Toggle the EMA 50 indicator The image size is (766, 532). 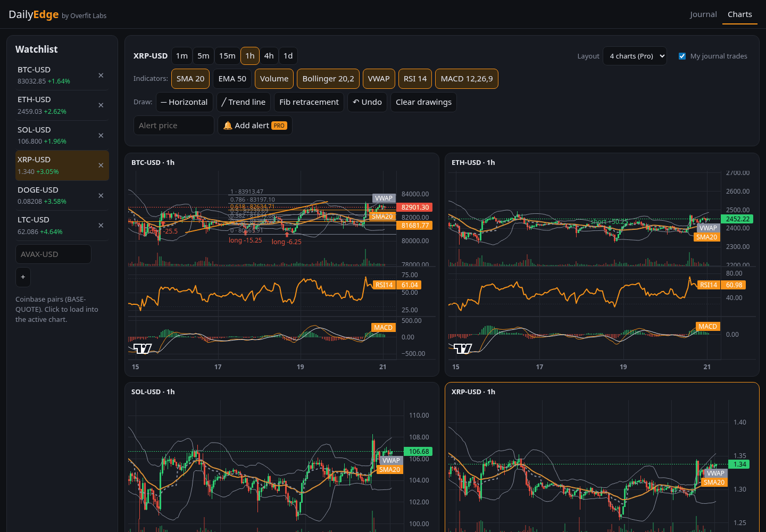click(232, 79)
